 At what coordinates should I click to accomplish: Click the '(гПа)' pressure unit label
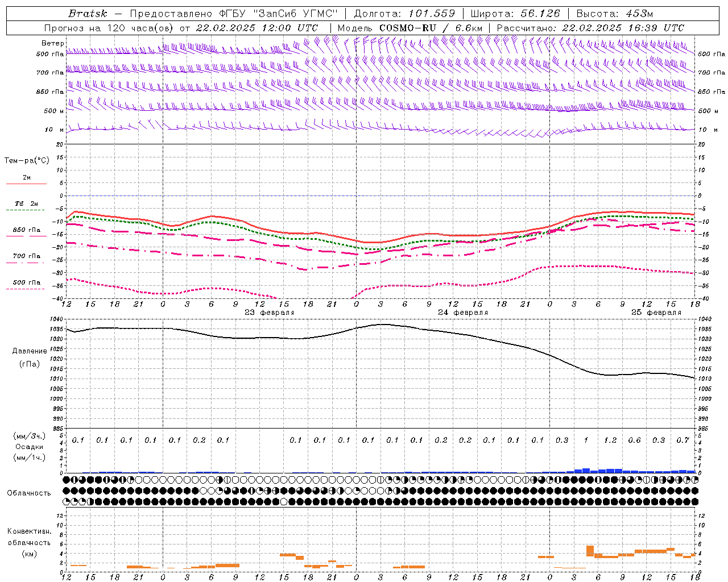30,364
